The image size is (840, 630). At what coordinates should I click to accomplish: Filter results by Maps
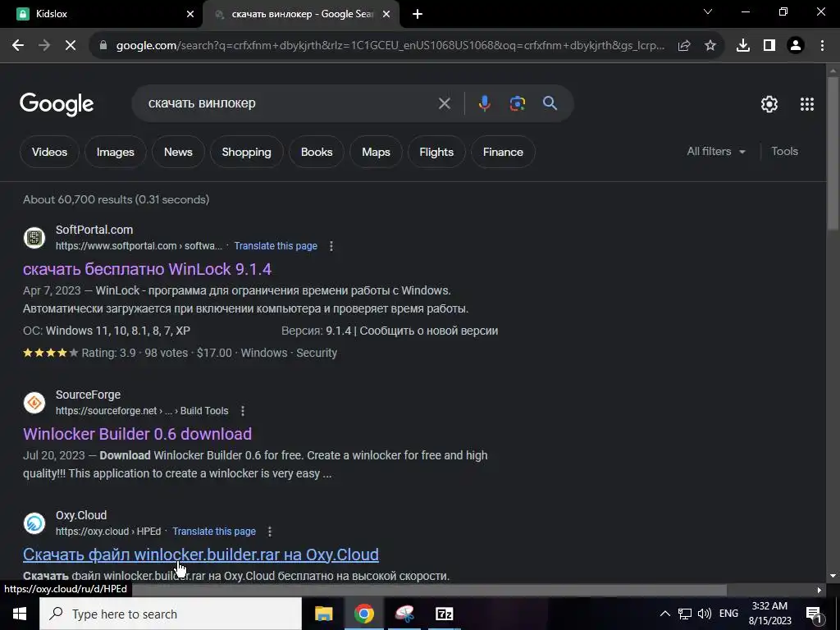pos(376,152)
